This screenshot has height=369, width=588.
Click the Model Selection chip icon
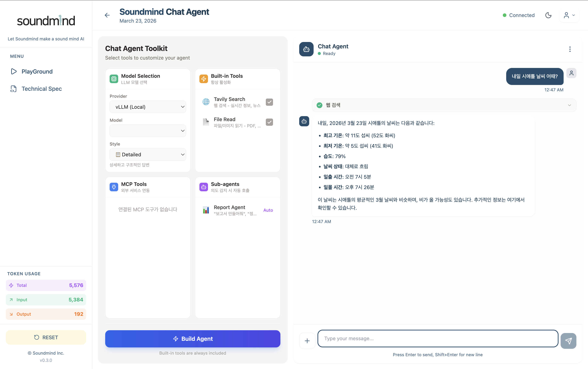[114, 79]
